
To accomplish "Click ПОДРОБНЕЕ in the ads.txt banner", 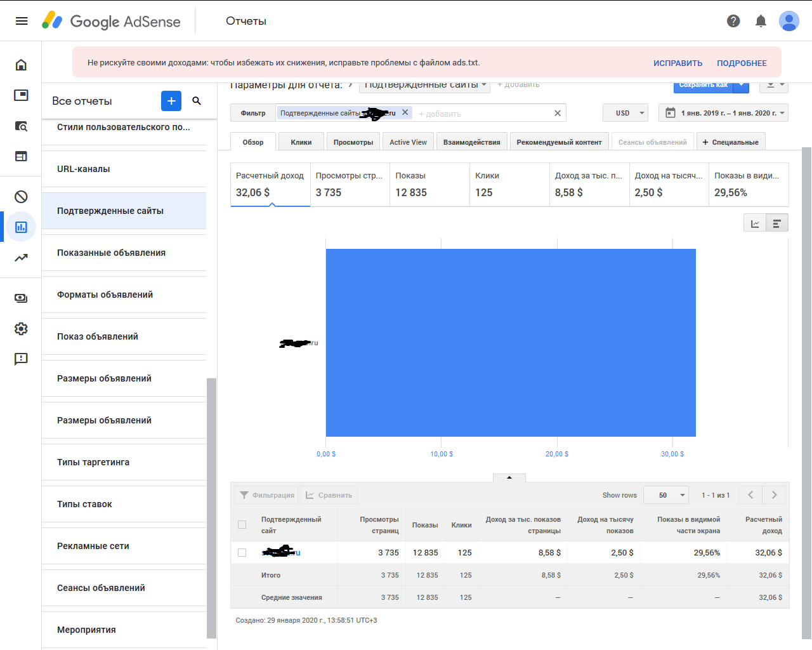I will tap(742, 63).
